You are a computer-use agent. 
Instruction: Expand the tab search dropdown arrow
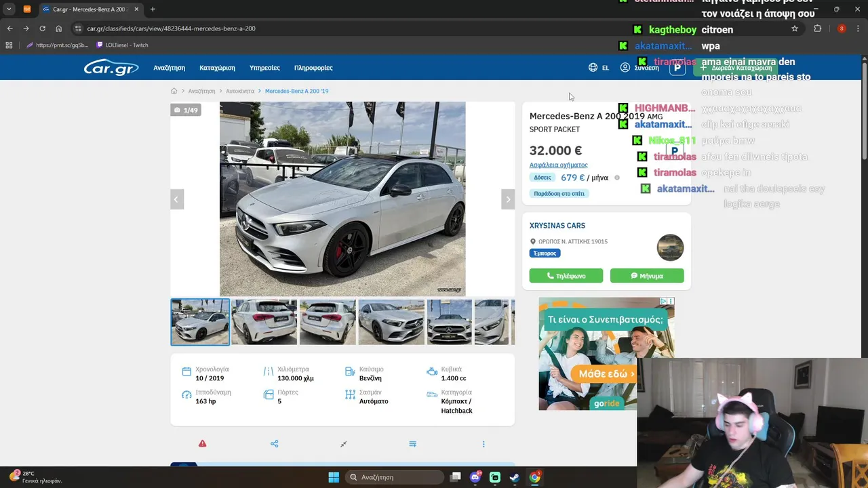click(x=9, y=9)
